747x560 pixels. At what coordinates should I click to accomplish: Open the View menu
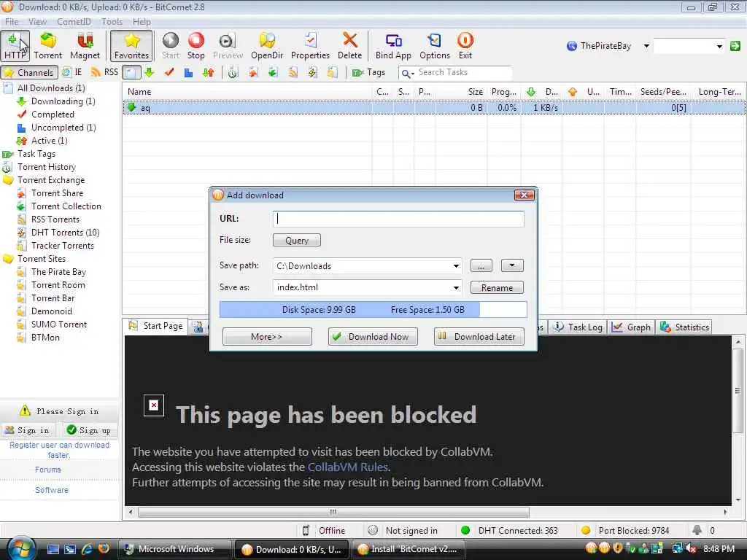click(37, 21)
